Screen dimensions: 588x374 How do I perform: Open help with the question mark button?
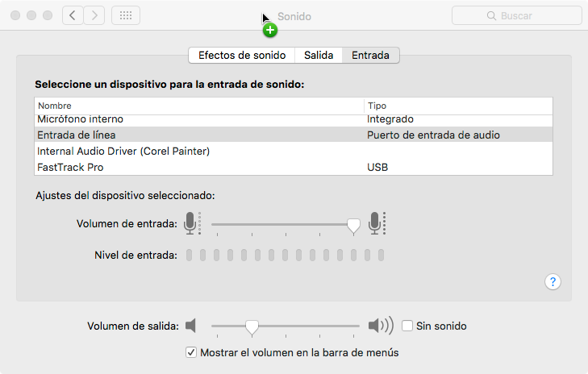click(x=553, y=282)
